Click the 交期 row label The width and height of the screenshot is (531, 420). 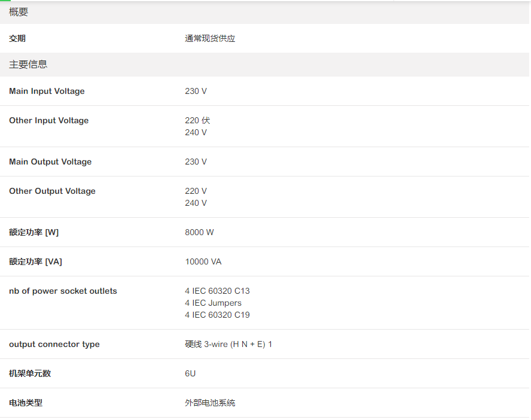coord(17,39)
